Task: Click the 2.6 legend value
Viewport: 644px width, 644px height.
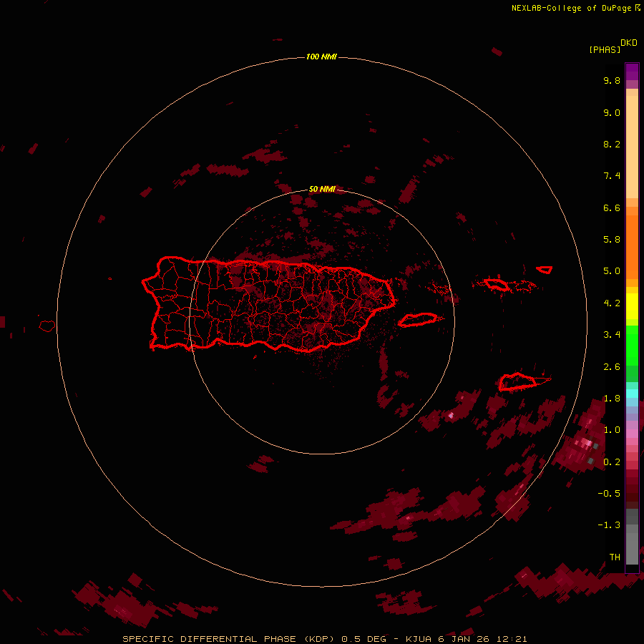Action: [x=612, y=367]
